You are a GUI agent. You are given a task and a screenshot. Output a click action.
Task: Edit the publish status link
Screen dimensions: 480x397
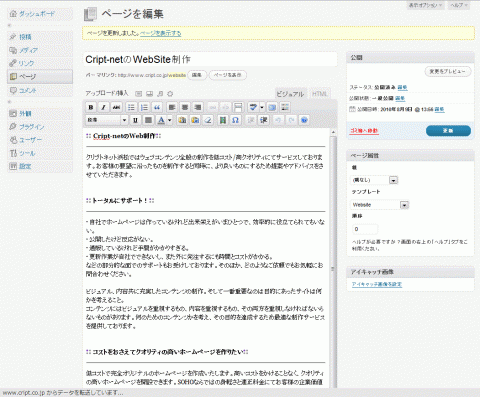(x=402, y=87)
